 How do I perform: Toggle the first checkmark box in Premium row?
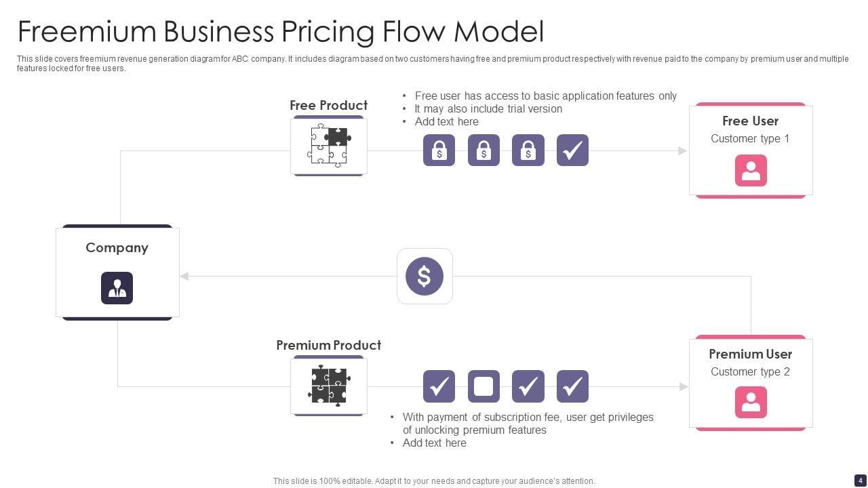click(439, 386)
